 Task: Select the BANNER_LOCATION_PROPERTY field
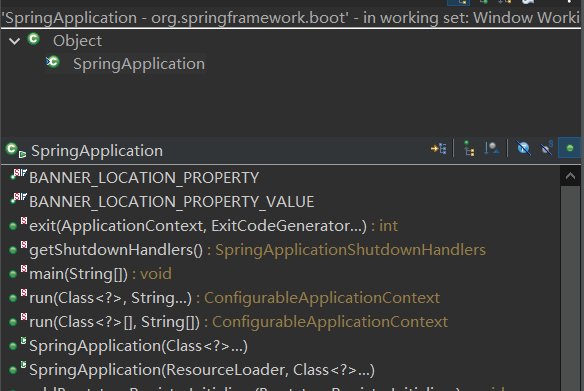pos(144,178)
